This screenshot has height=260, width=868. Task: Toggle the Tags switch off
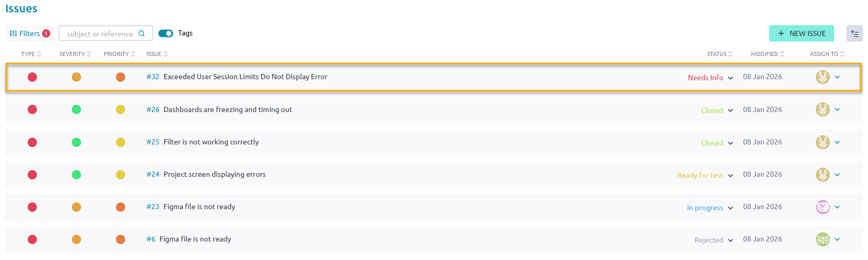(165, 33)
